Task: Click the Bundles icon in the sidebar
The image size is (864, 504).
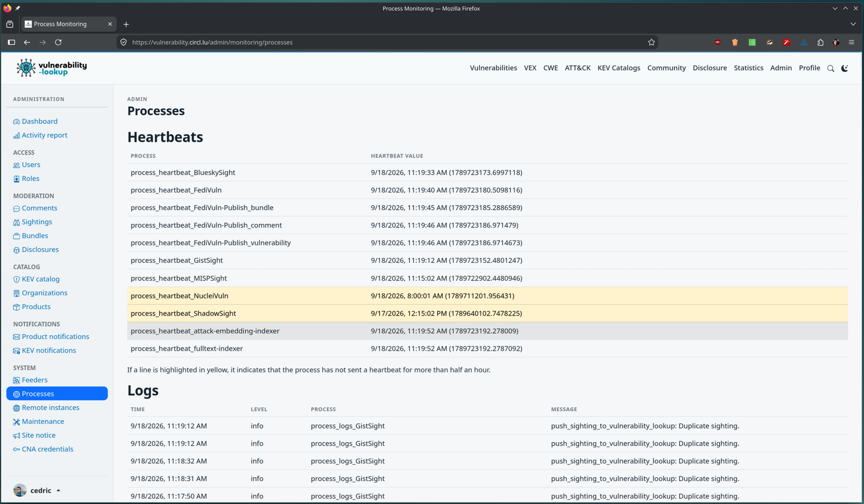Action: tap(16, 236)
